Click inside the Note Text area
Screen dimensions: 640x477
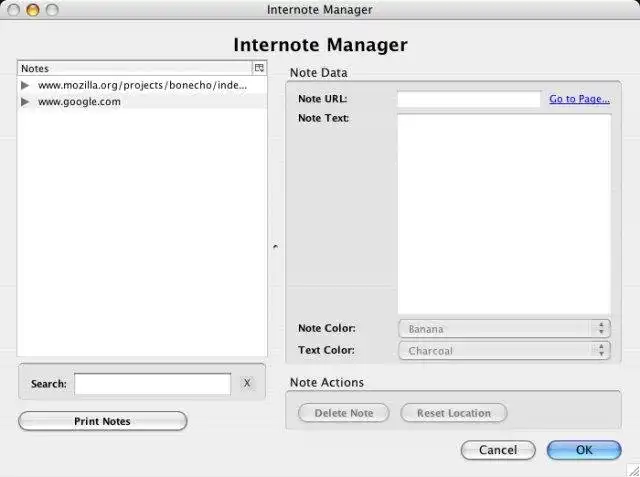tap(504, 214)
